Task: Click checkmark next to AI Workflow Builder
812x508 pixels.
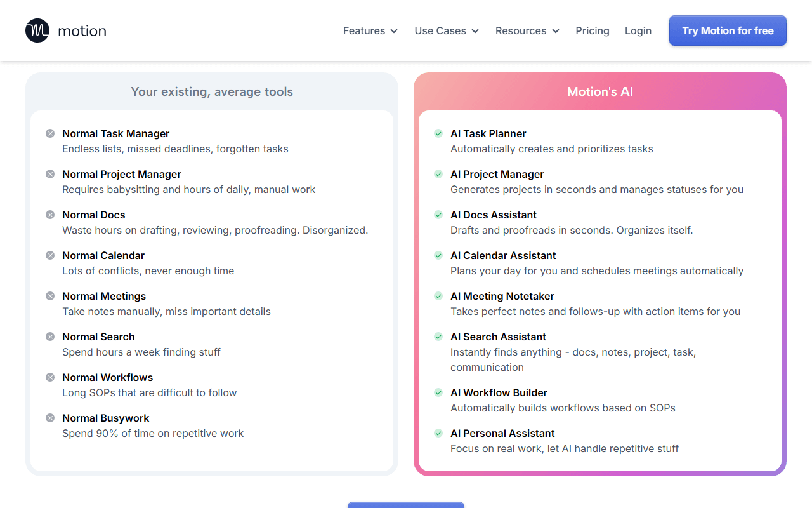Action: coord(438,392)
